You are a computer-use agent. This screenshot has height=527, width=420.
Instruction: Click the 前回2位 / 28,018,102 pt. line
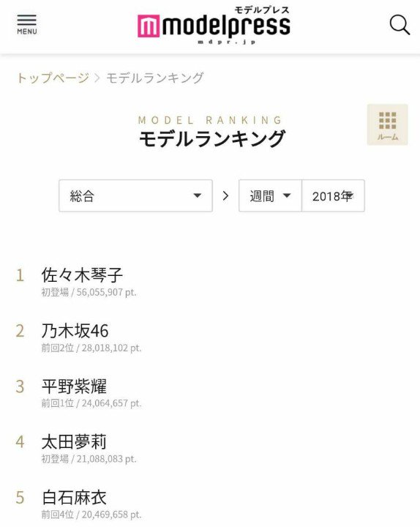click(x=91, y=348)
